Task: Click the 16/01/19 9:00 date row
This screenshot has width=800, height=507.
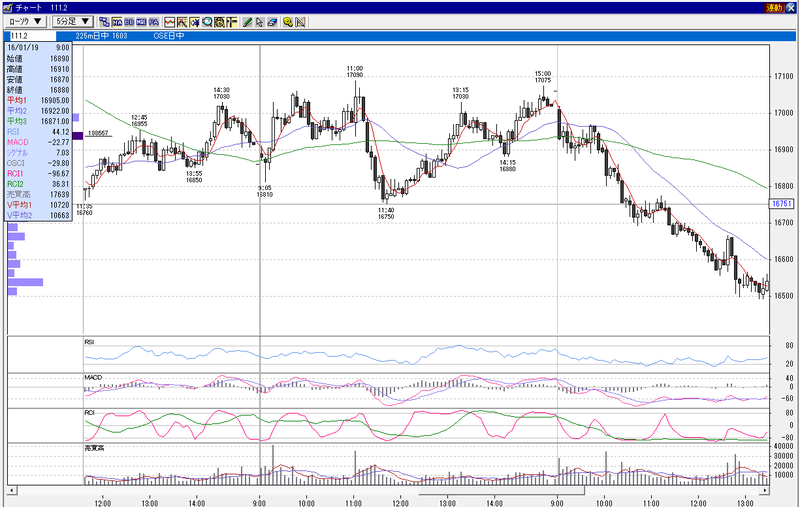Action: point(38,47)
